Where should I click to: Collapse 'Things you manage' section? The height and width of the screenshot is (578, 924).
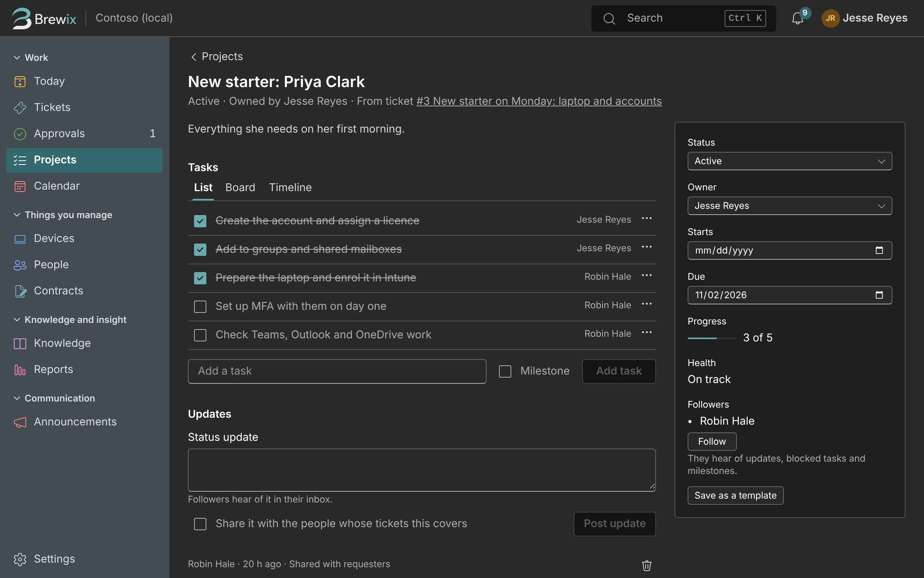(x=63, y=215)
